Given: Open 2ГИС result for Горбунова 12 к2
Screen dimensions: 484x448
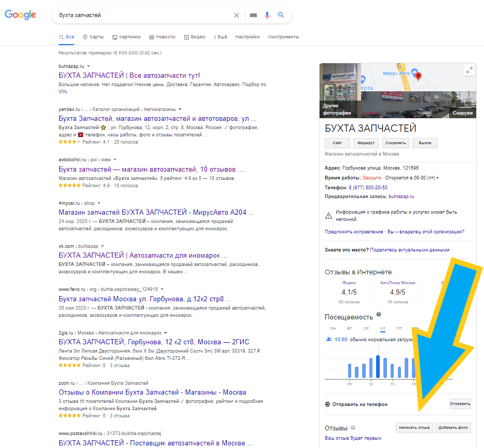Looking at the screenshot, I should (154, 342).
